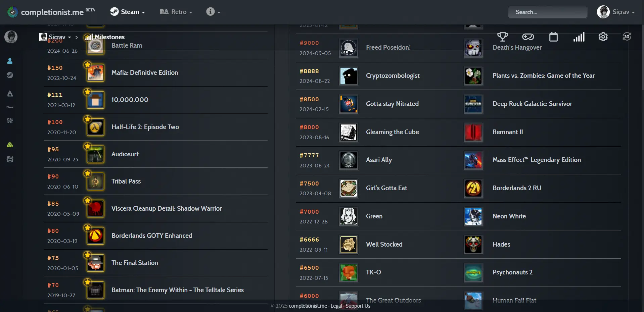Click the Milestones breadcrumb tab
The image size is (644, 312).
(x=105, y=37)
